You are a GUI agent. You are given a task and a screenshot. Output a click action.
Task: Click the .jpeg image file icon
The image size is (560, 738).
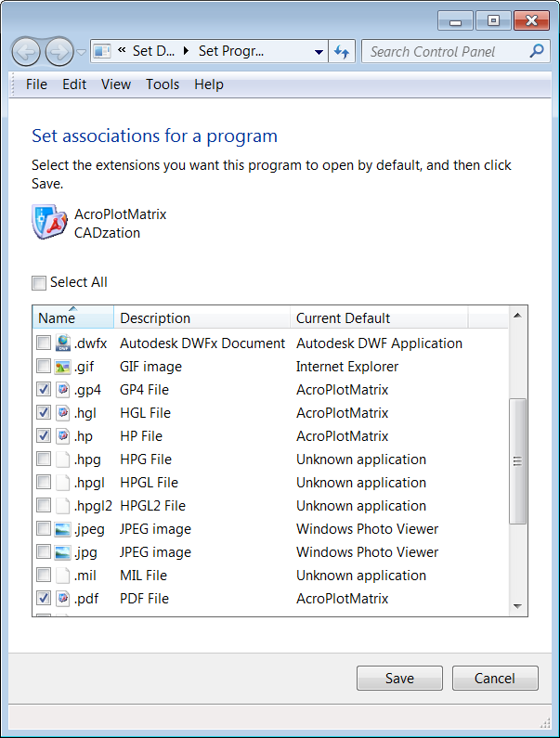[x=62, y=529]
